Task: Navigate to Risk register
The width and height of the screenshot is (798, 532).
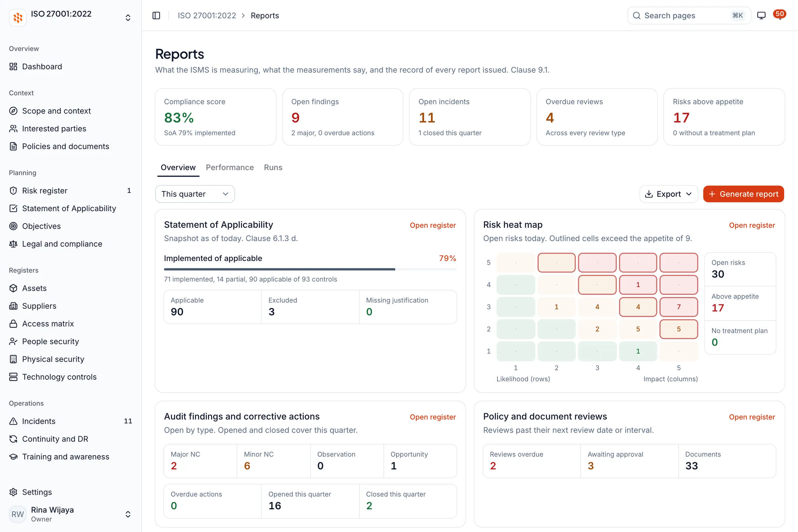Action: [x=70, y=191]
